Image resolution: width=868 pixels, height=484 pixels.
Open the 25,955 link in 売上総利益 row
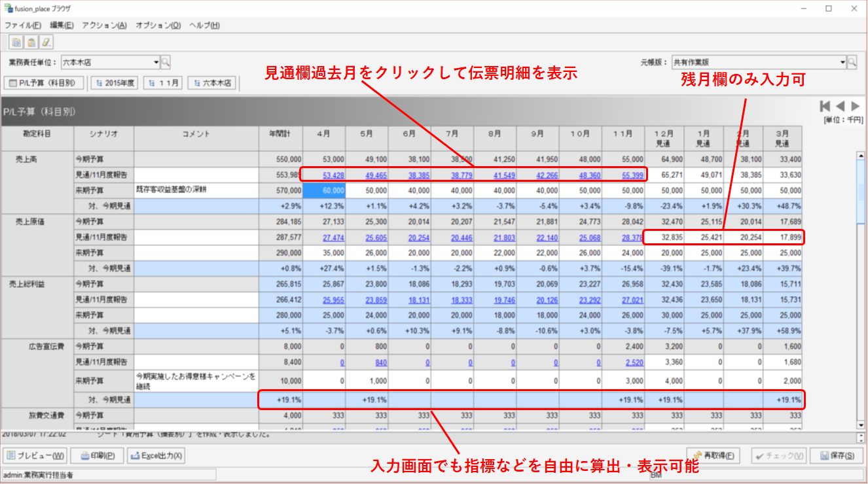[x=334, y=300]
